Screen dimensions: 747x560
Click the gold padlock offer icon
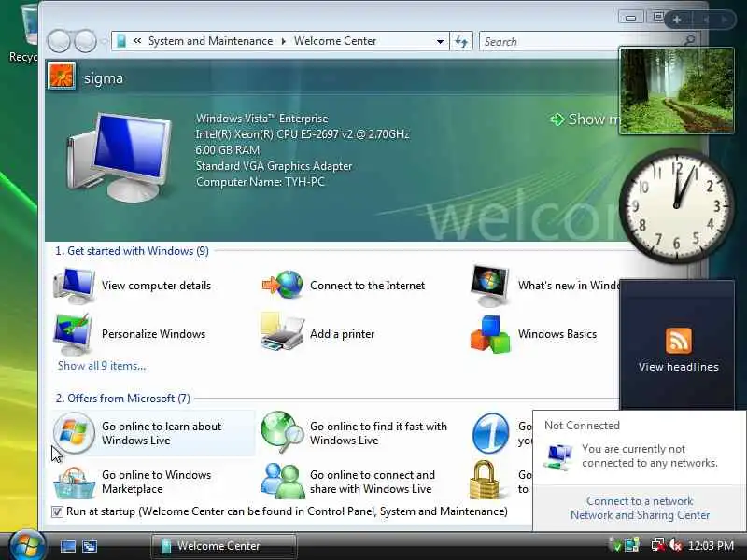pos(485,480)
